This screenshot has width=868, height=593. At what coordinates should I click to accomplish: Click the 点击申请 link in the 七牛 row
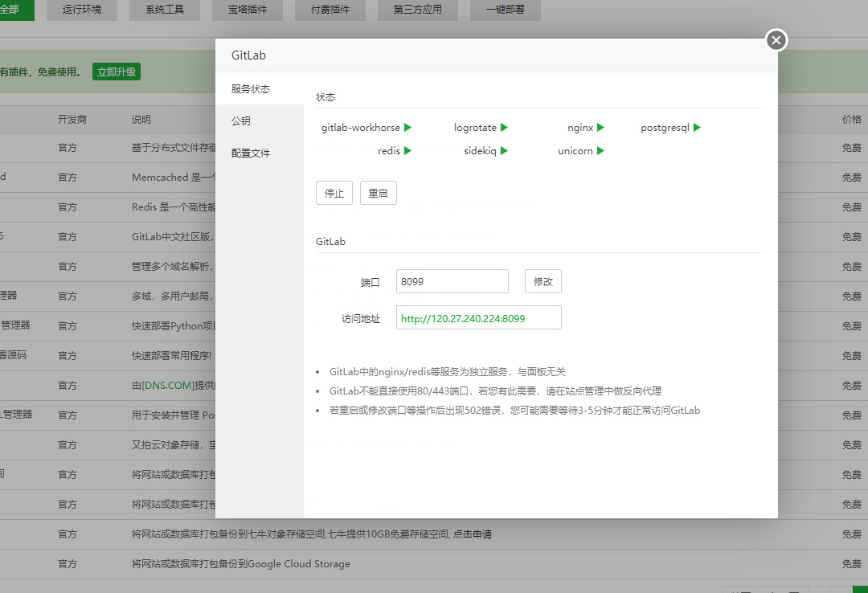point(473,534)
